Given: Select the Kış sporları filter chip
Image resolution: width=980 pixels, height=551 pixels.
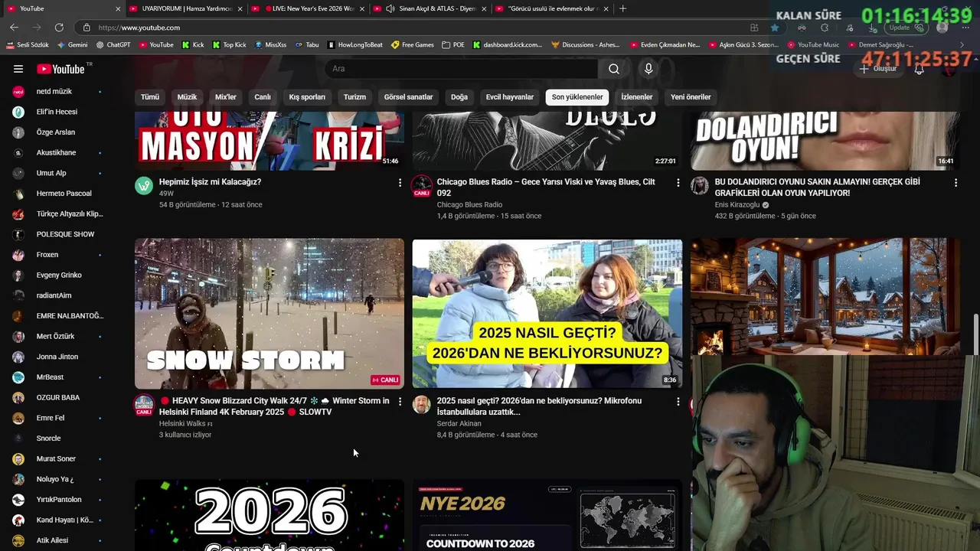Looking at the screenshot, I should (x=307, y=97).
